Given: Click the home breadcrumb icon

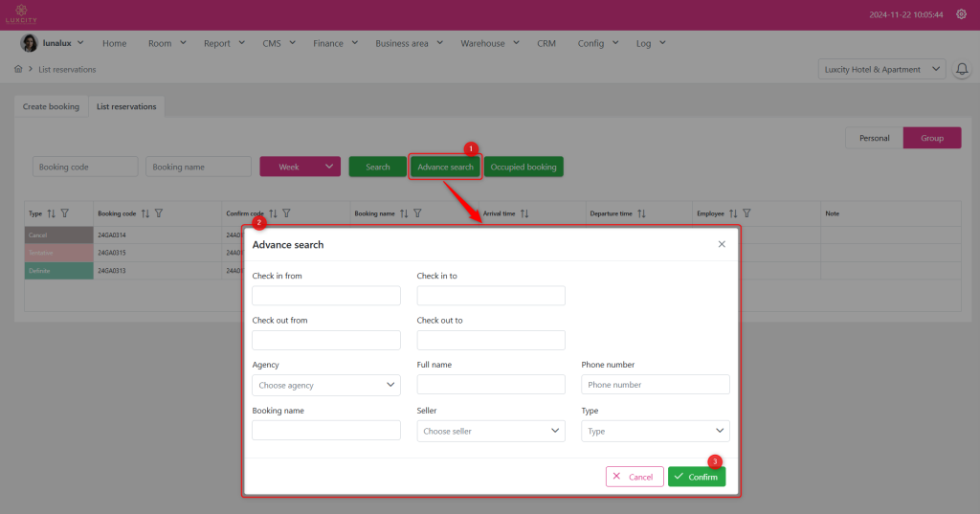Looking at the screenshot, I should point(18,70).
